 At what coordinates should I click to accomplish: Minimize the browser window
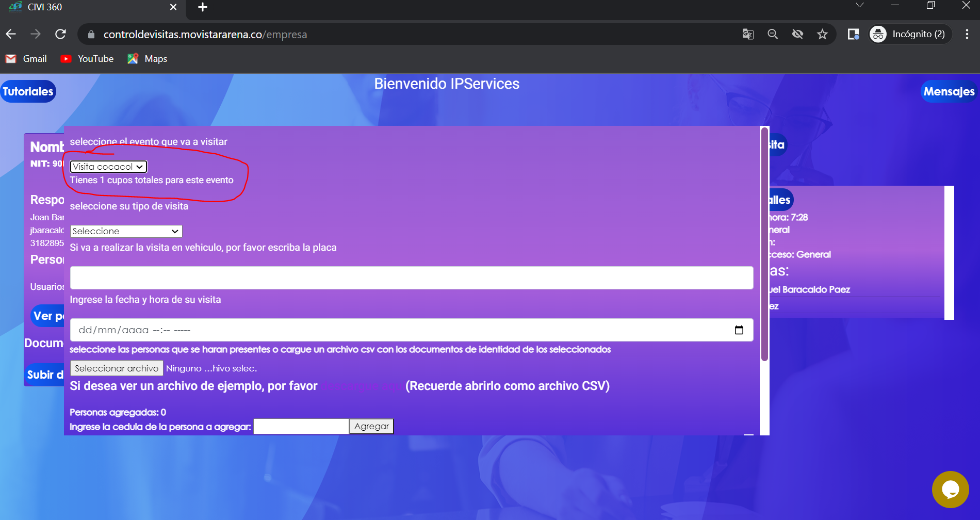click(x=895, y=5)
